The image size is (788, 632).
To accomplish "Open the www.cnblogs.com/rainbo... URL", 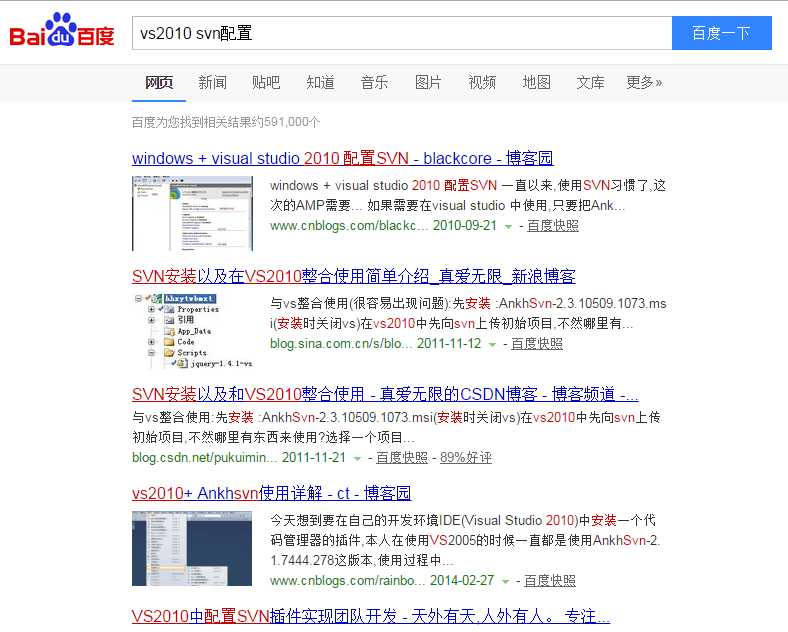I will (348, 581).
